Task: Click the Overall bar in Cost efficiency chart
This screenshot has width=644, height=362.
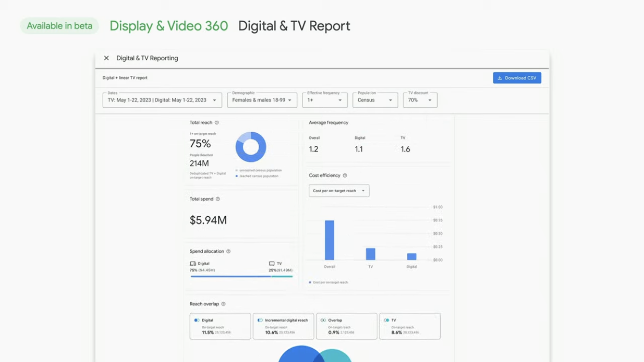Action: (x=330, y=240)
